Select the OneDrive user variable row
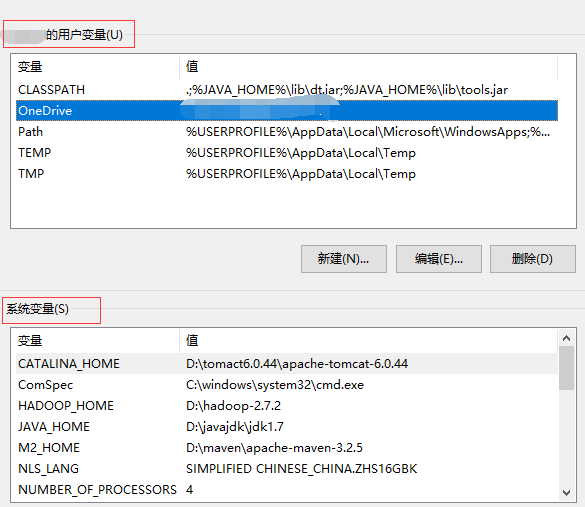The image size is (585, 507). pyautogui.click(x=287, y=111)
